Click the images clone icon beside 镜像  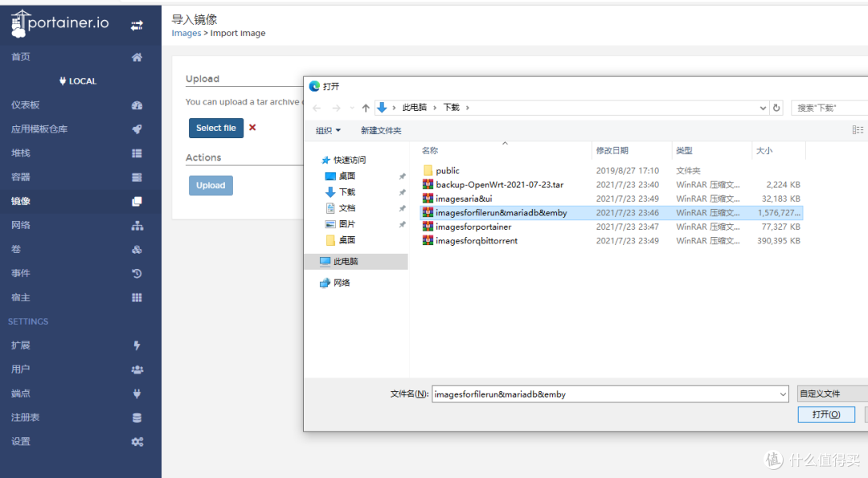[x=137, y=202]
